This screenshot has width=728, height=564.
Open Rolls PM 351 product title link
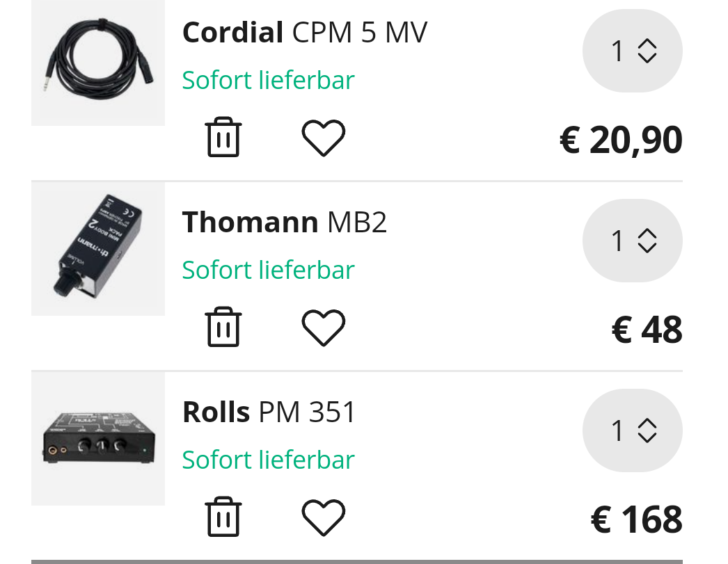[269, 412]
